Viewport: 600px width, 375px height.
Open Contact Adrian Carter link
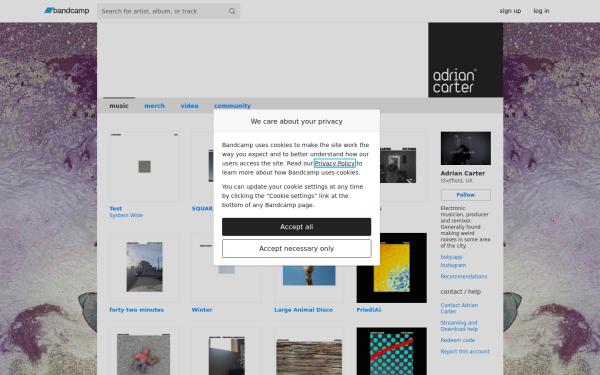459,308
